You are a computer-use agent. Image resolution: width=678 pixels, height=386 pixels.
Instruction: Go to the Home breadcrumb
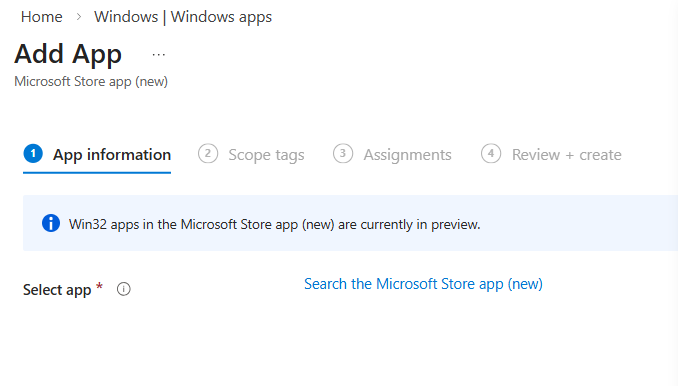pyautogui.click(x=42, y=17)
